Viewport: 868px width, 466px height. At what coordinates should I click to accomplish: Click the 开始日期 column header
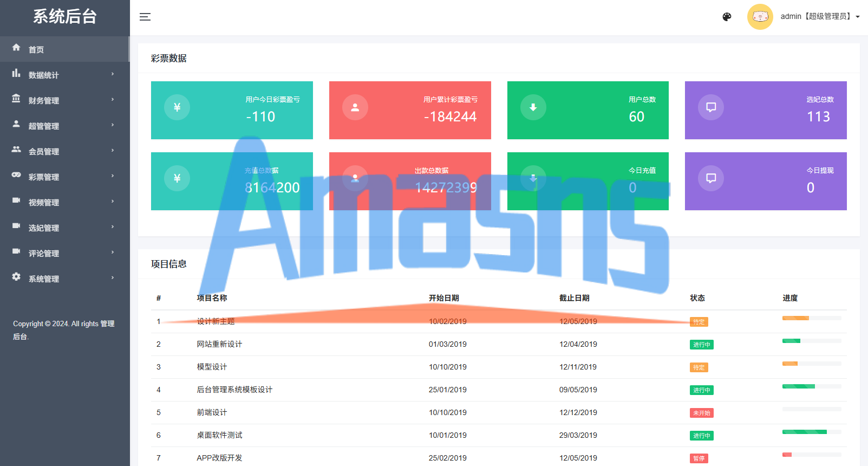click(444, 298)
